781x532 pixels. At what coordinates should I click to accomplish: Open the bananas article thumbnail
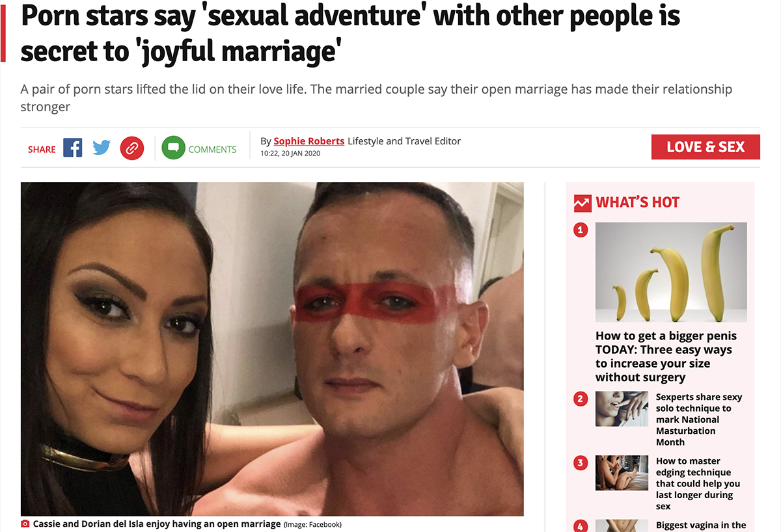coord(671,273)
